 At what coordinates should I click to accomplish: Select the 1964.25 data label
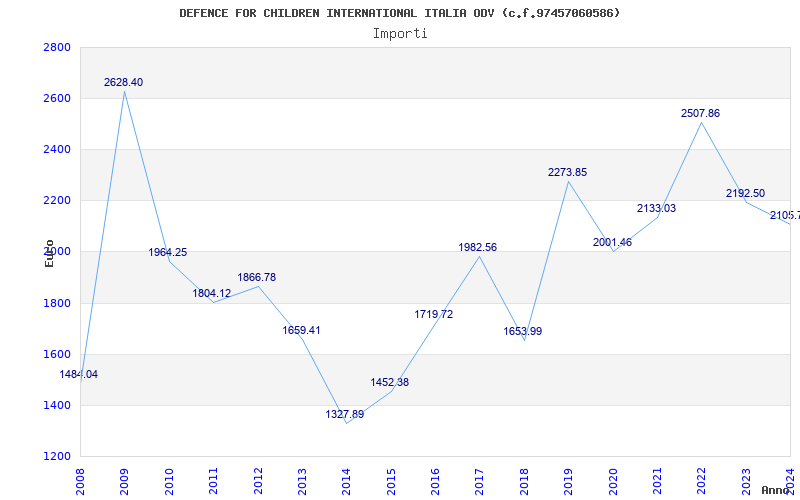point(168,253)
